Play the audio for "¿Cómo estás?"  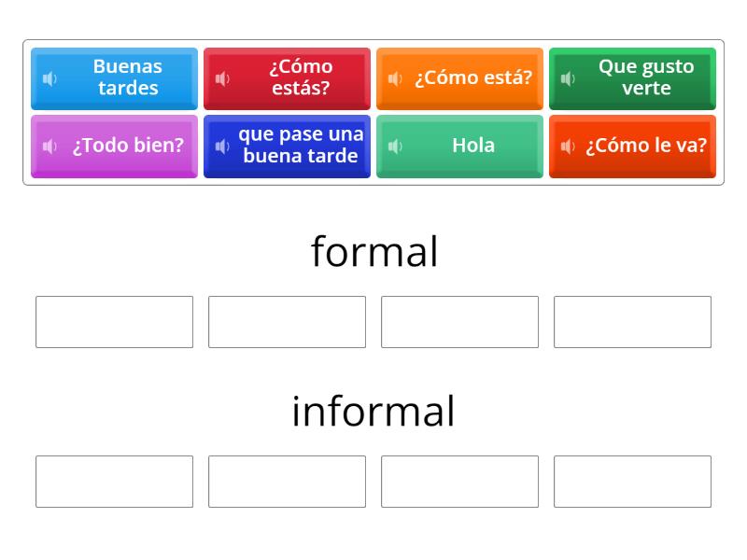[222, 79]
